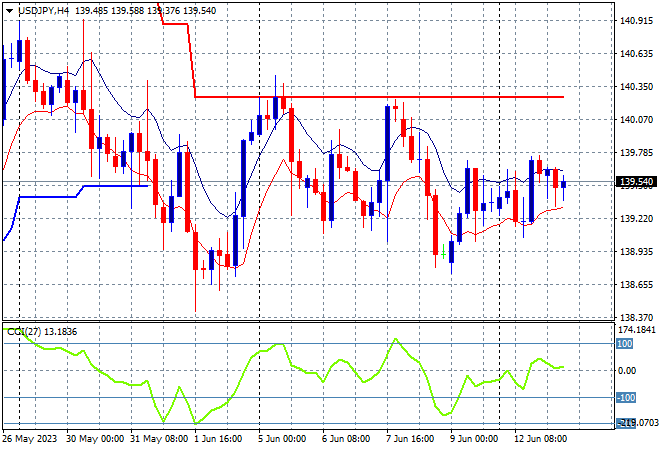660x450 pixels.
Task: Select the CCI(27) indicator label
Action: 24,332
